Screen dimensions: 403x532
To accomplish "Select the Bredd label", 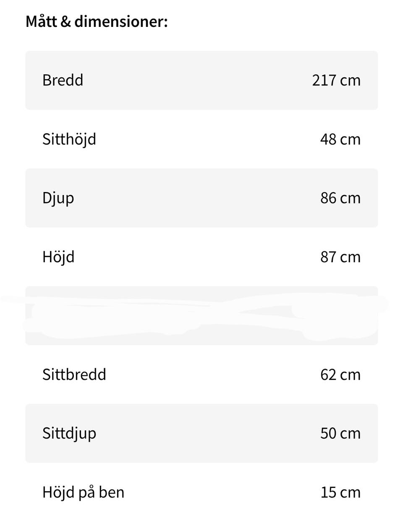I will (63, 80).
